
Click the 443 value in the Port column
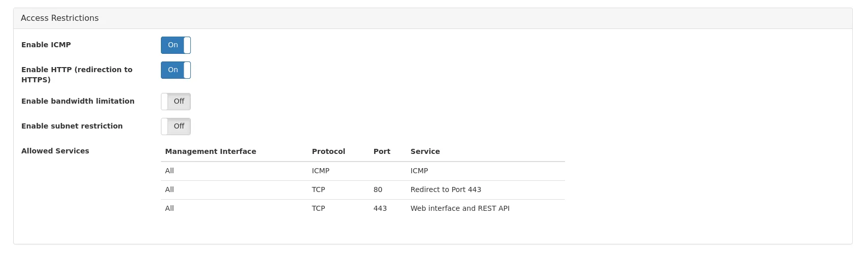coord(380,208)
